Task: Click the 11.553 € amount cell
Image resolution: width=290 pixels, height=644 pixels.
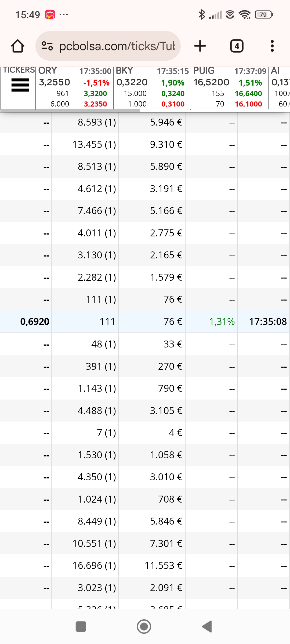Action: 163,565
